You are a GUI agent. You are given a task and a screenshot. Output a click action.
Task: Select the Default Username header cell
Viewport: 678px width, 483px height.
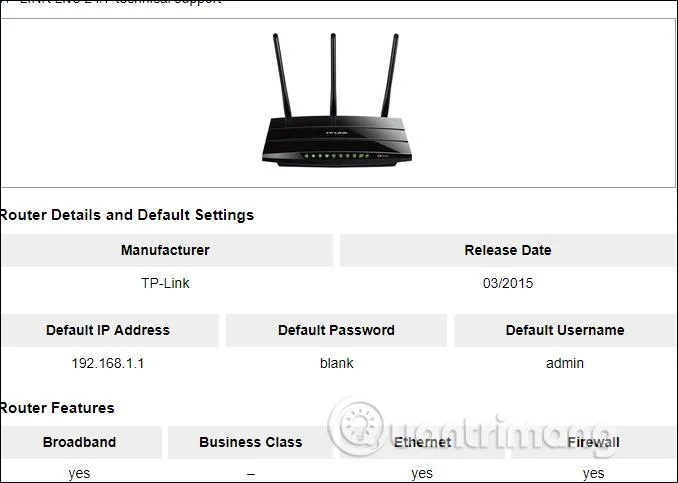(565, 330)
